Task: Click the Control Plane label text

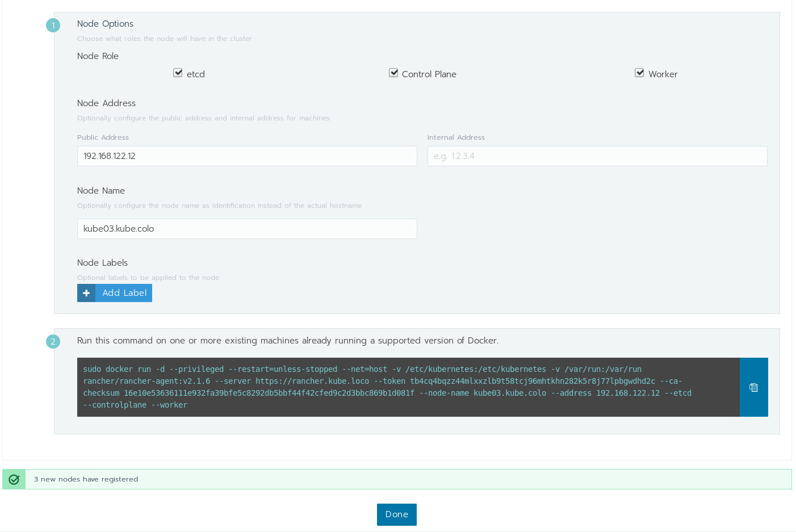Action: pyautogui.click(x=429, y=74)
